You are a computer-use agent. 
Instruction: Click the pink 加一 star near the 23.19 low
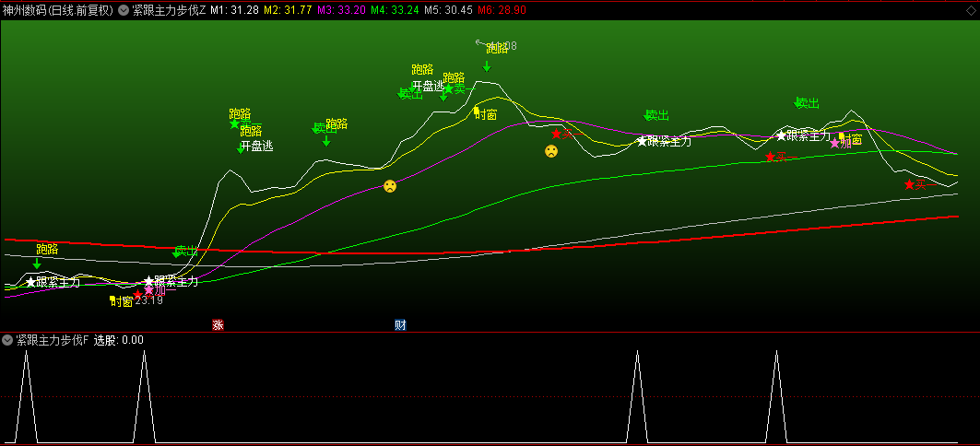point(148,290)
